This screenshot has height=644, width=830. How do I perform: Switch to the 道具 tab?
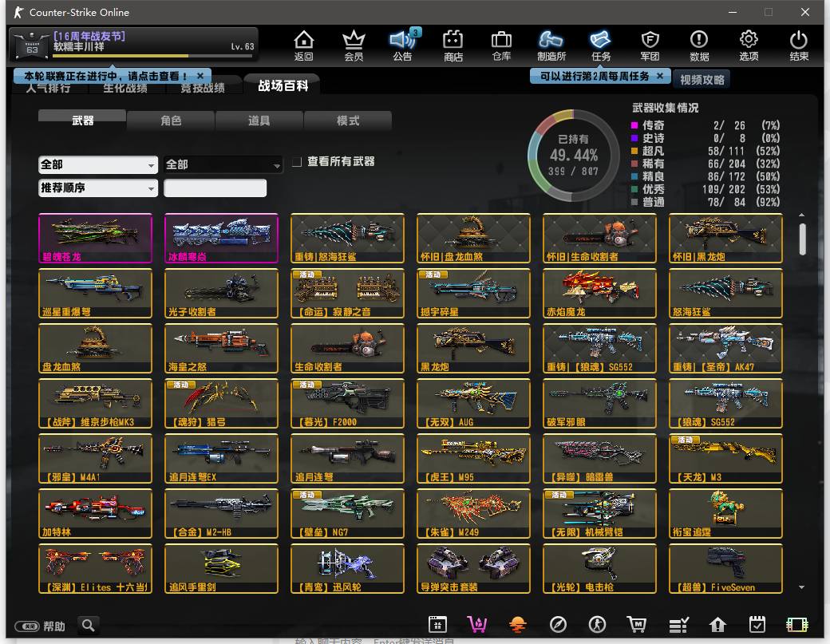[259, 121]
